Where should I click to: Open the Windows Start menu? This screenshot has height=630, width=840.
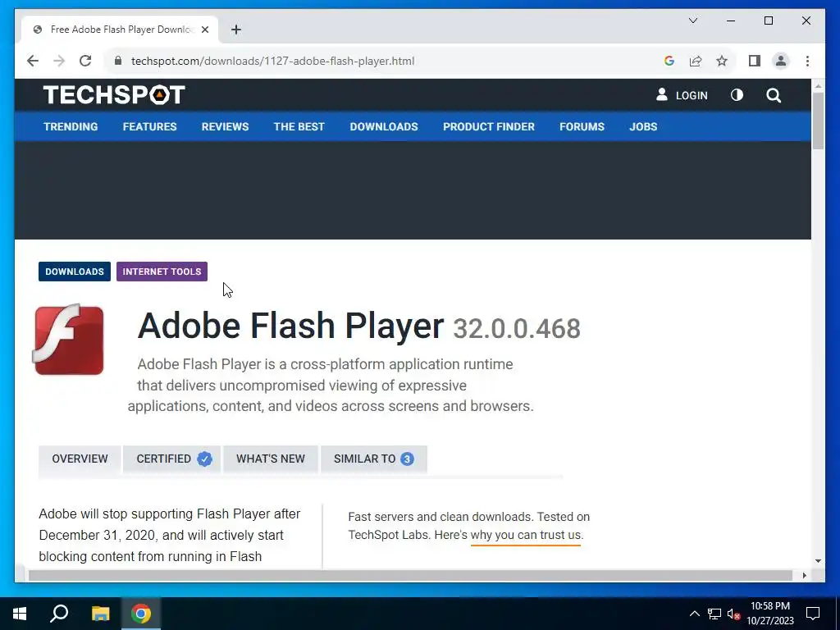tap(20, 614)
